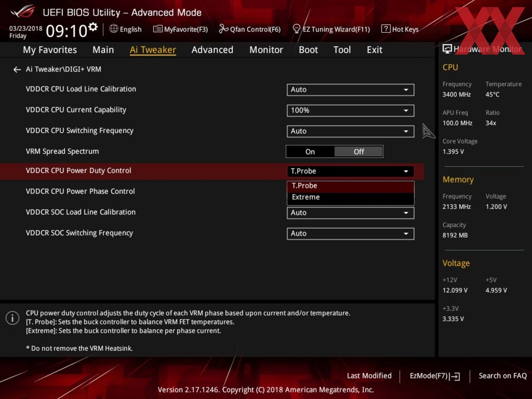532x399 pixels.
Task: Open VDDCR CPU Load Line Calibration dropdown
Action: (350, 90)
